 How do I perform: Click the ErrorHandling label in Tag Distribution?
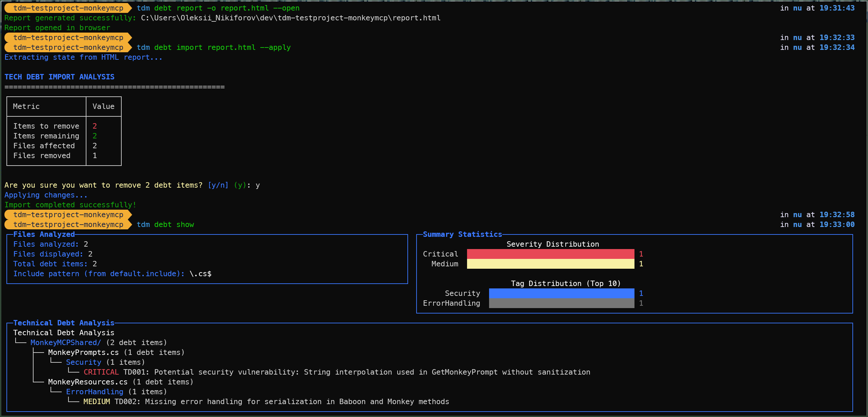coord(451,303)
